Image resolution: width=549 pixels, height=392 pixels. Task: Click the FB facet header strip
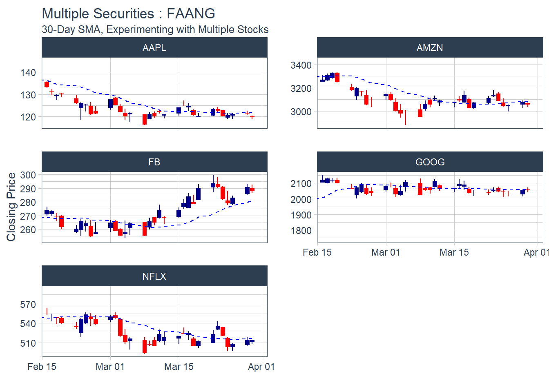(154, 162)
